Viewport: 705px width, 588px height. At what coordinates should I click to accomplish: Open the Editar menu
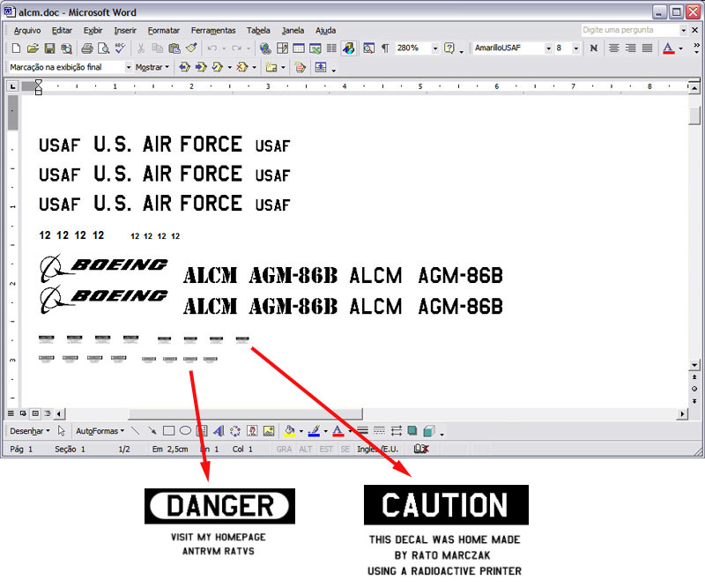point(62,31)
